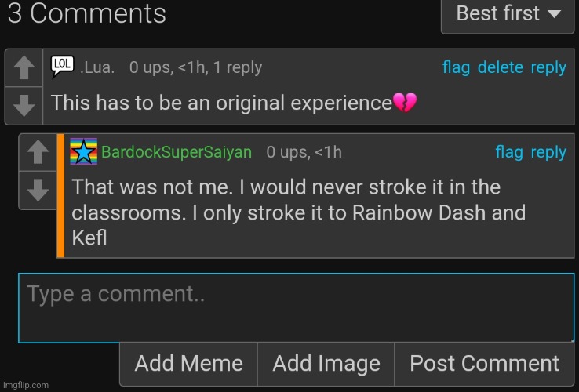Click the 3 Comments heading

[86, 14]
